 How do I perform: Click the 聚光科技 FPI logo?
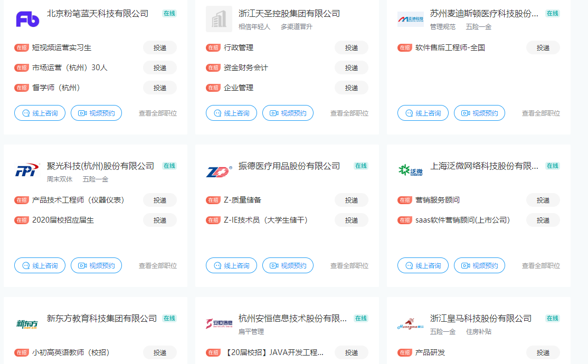click(27, 171)
